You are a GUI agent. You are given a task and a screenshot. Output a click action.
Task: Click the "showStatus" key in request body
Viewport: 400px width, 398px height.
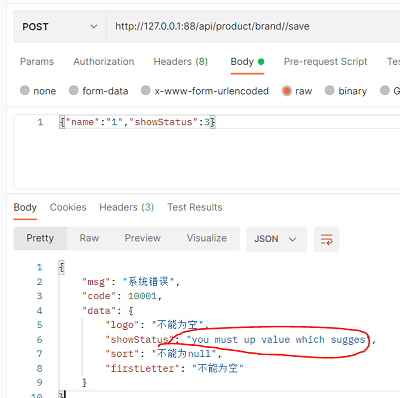point(163,122)
